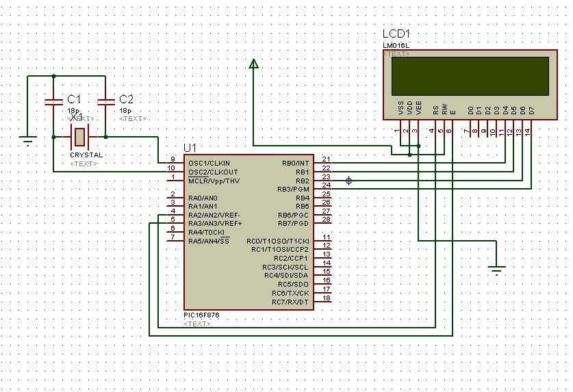The image size is (573, 392).
Task: Select the C1 capacitor symbol
Action: pos(53,102)
